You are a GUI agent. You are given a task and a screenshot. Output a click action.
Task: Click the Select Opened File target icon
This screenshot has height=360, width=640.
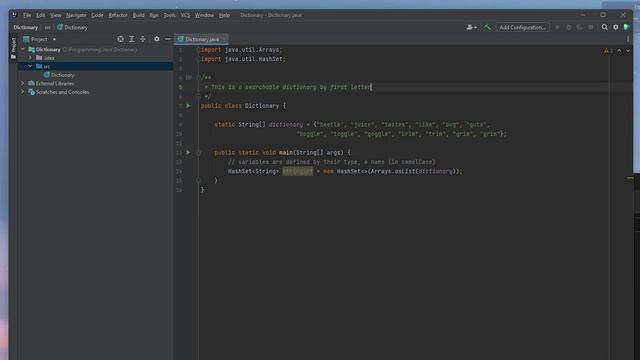point(120,39)
